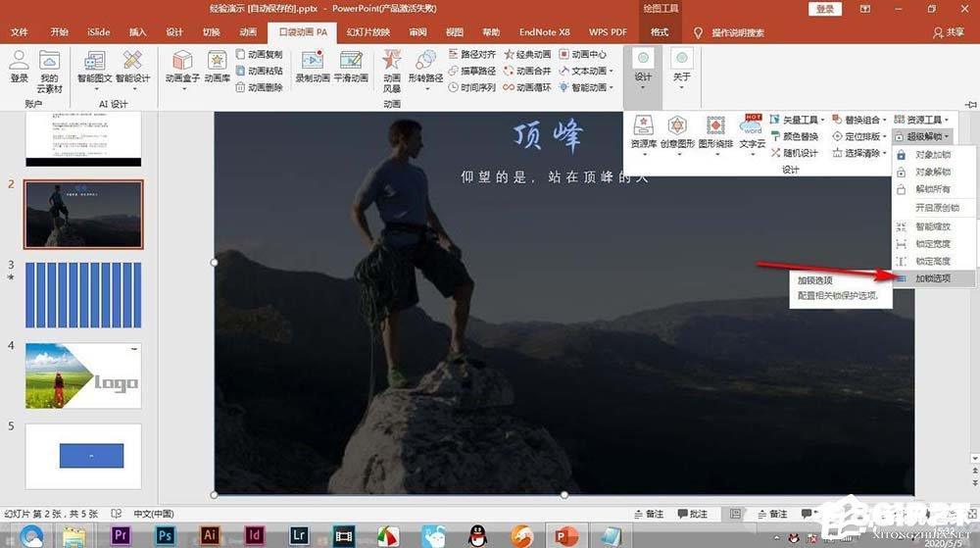This screenshot has height=548, width=980.
Task: Click 颜色替换 color replace tool
Action: [795, 136]
